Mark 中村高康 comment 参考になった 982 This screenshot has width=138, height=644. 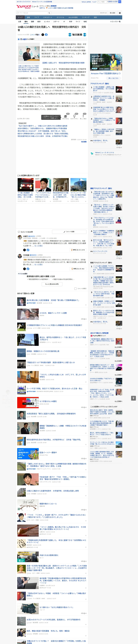78,269
